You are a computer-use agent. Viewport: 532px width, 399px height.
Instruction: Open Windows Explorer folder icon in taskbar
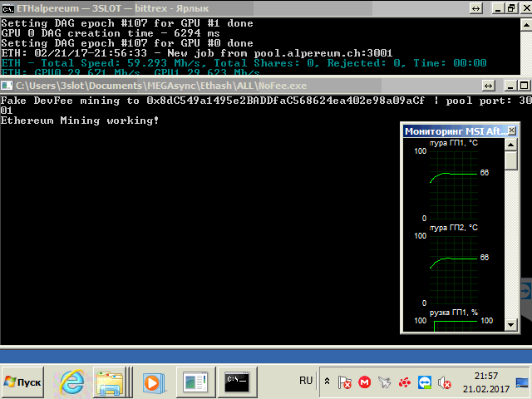[109, 382]
